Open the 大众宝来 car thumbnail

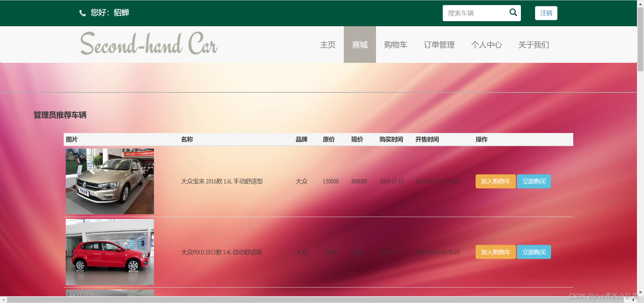[x=110, y=181]
